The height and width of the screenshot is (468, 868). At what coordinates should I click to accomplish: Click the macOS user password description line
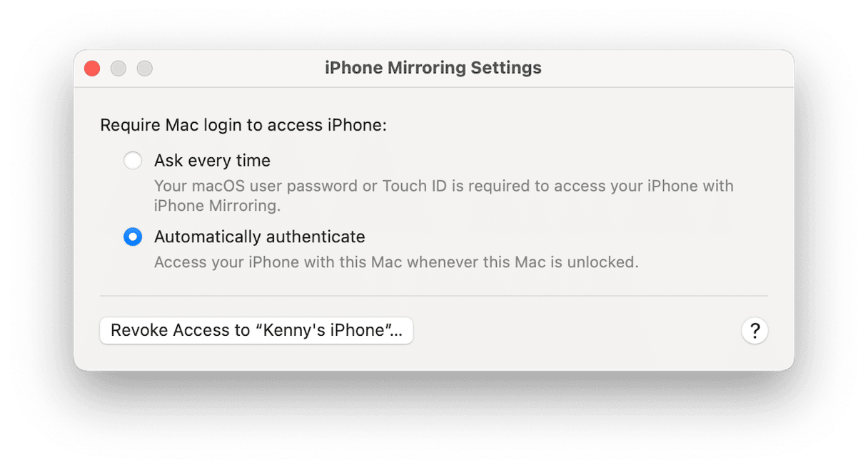tap(443, 186)
